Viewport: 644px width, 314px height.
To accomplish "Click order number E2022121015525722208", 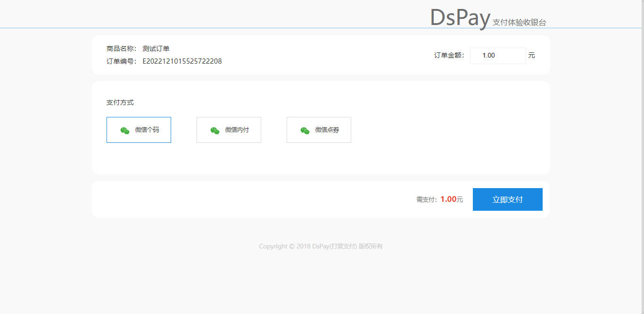I will click(182, 61).
